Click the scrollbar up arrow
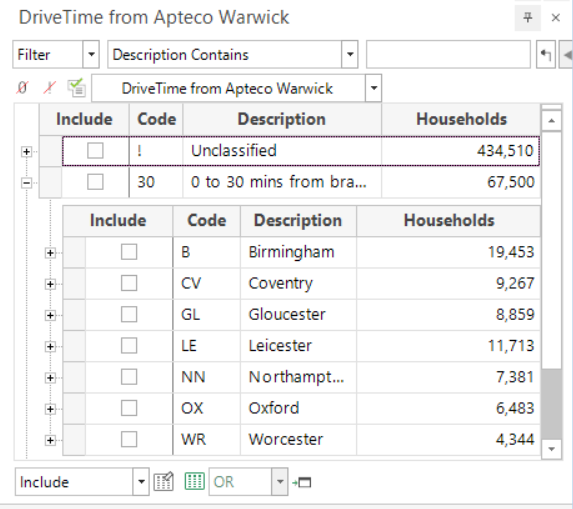The image size is (573, 509). 551,120
